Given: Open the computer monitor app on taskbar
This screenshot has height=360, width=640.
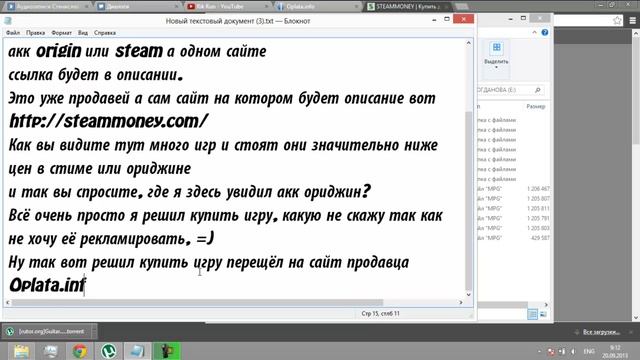Looking at the screenshot, I should point(51,351).
